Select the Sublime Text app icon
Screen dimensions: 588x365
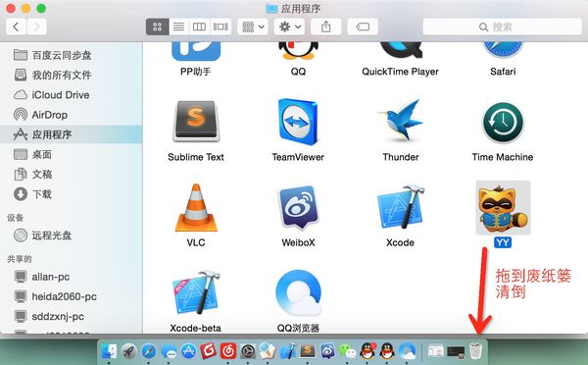[x=196, y=121]
